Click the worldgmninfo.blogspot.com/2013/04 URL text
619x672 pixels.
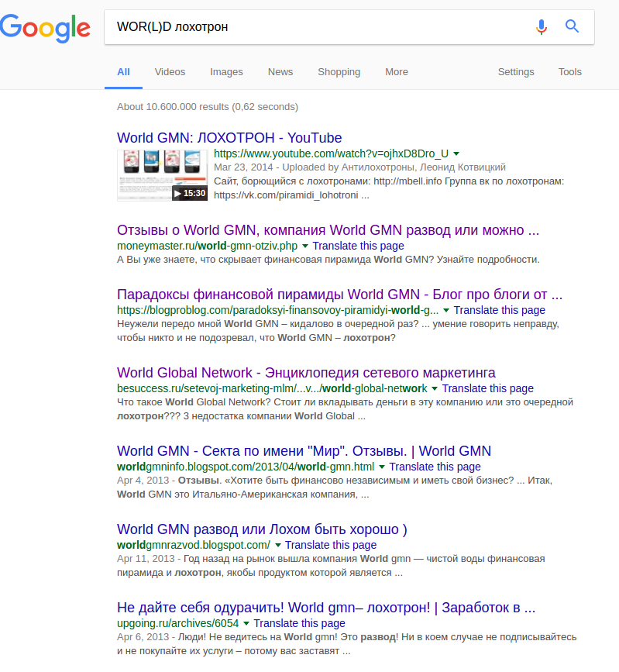pyautogui.click(x=246, y=467)
